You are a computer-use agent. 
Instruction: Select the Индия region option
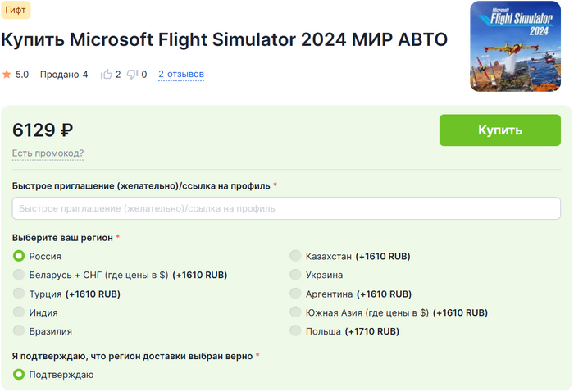pyautogui.click(x=19, y=312)
